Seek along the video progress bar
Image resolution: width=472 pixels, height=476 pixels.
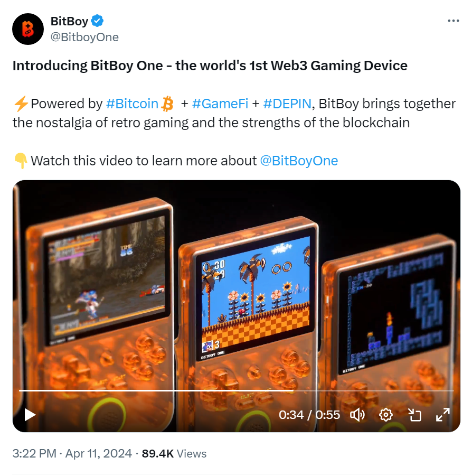tap(237, 390)
